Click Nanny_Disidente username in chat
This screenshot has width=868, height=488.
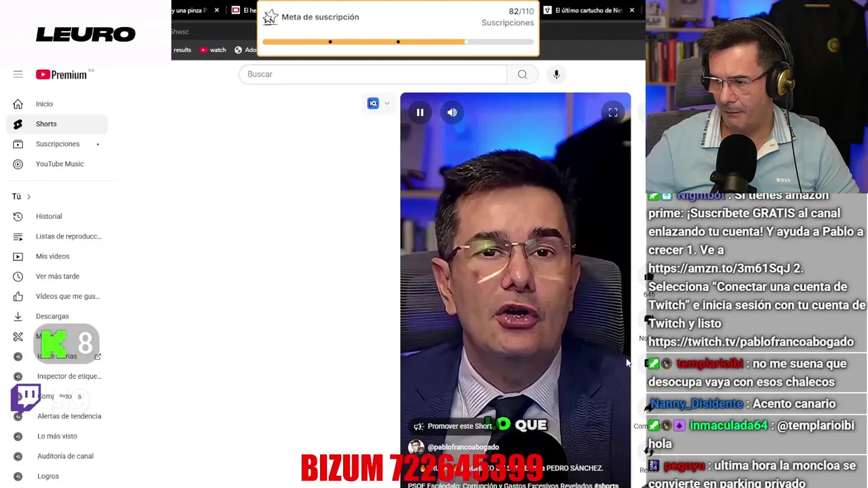(x=696, y=404)
